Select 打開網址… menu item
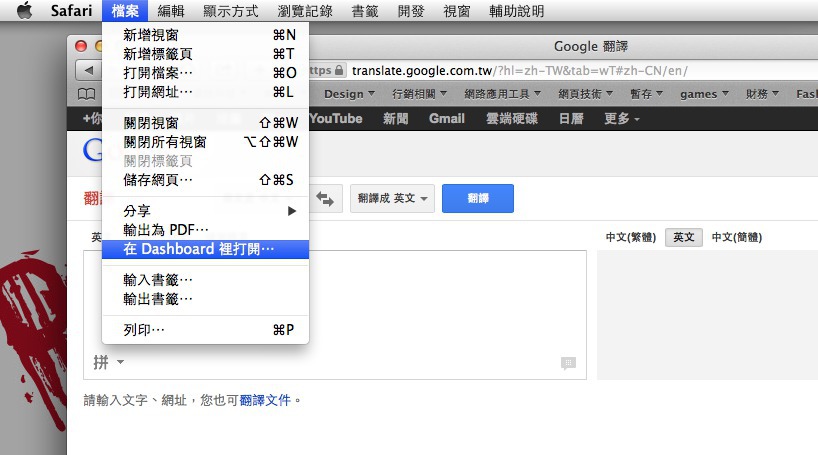Image resolution: width=818 pixels, height=455 pixels. tap(206, 92)
